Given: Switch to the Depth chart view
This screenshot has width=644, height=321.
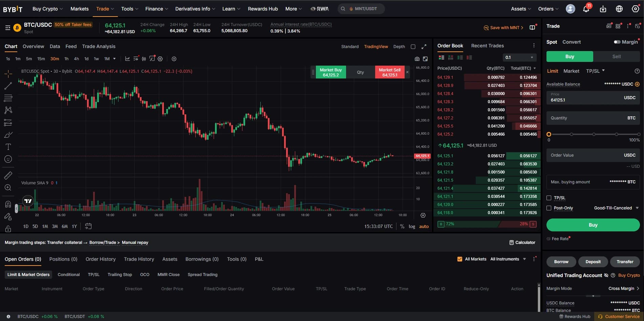Looking at the screenshot, I should (x=399, y=47).
